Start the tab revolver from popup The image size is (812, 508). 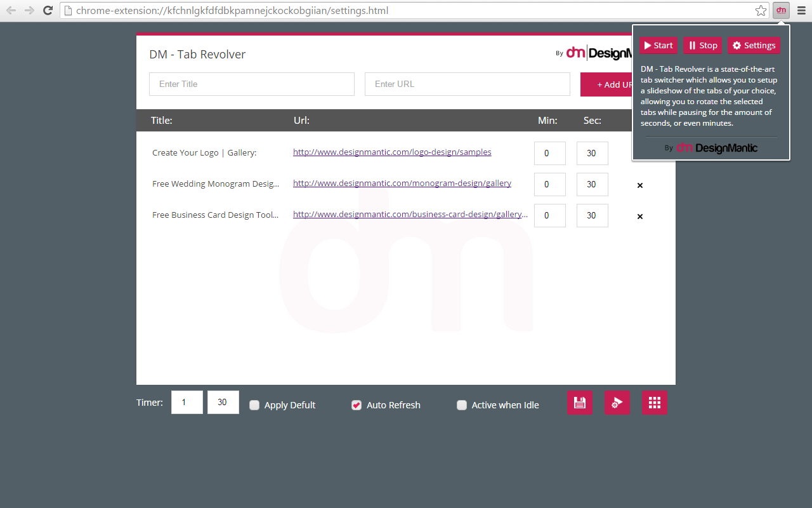coord(658,45)
